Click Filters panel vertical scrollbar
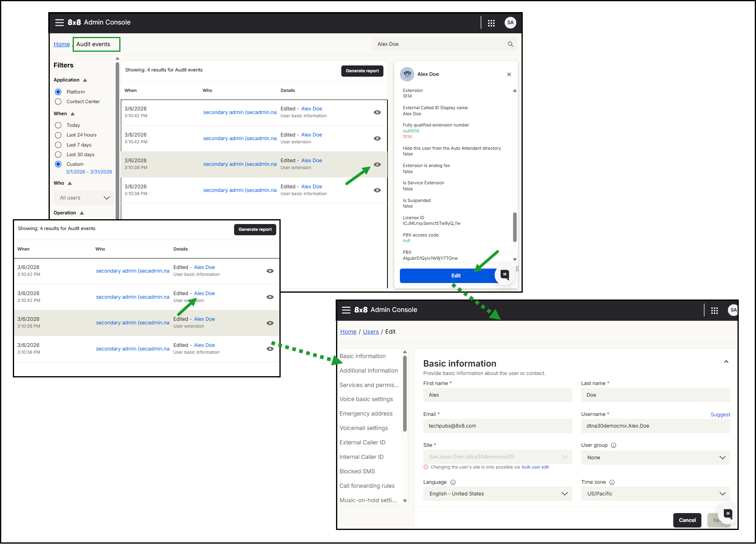The image size is (756, 544). pyautogui.click(x=117, y=141)
